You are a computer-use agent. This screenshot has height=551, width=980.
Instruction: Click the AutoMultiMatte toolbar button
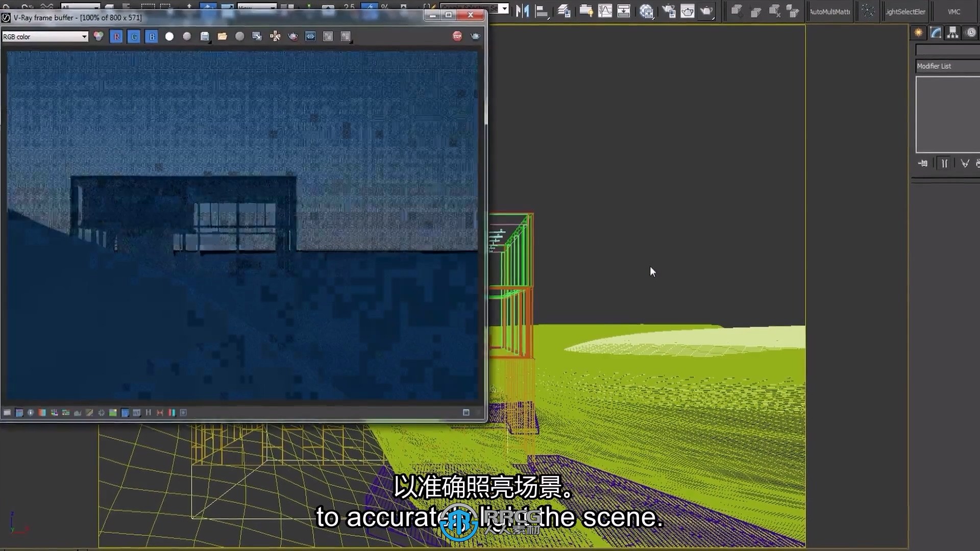click(830, 11)
